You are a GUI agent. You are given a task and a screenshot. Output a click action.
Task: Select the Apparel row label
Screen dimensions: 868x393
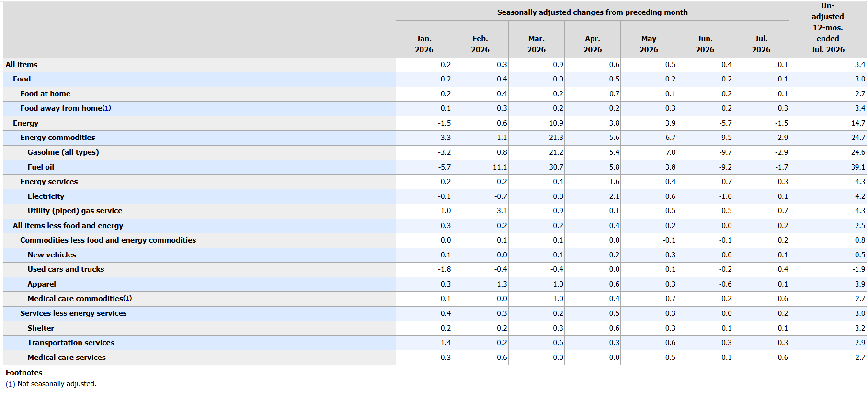point(42,284)
